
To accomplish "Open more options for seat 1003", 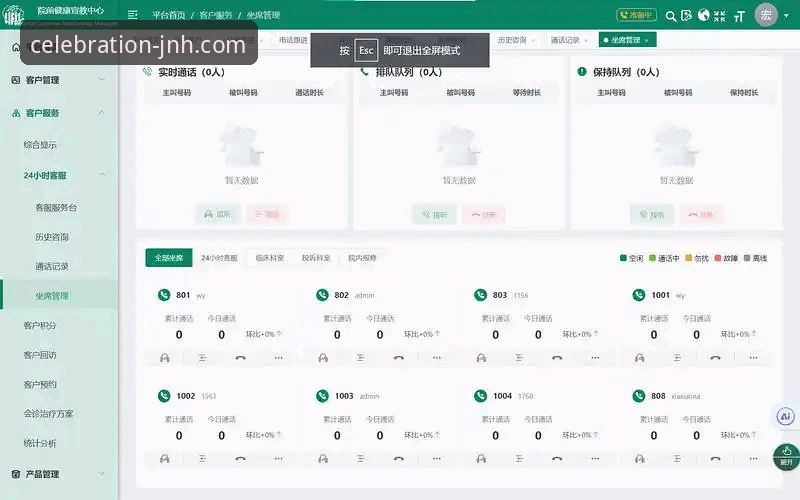I will (437, 459).
